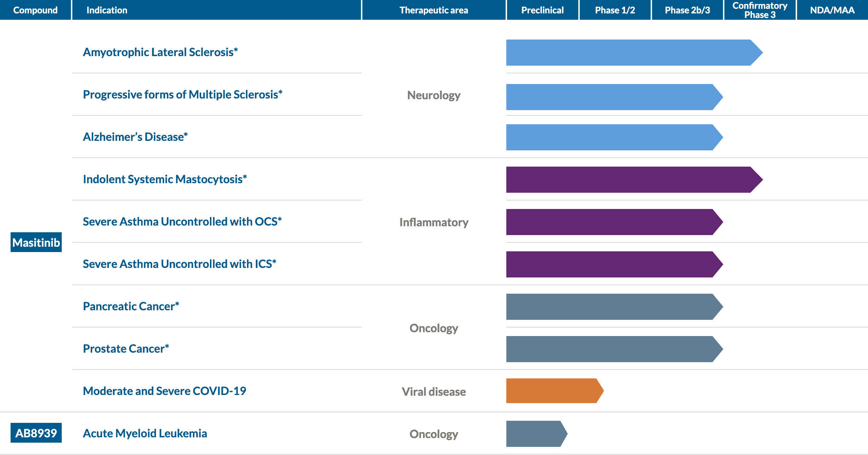Open the Prostate Cancer indication
The height and width of the screenshot is (455, 868).
[x=126, y=349]
